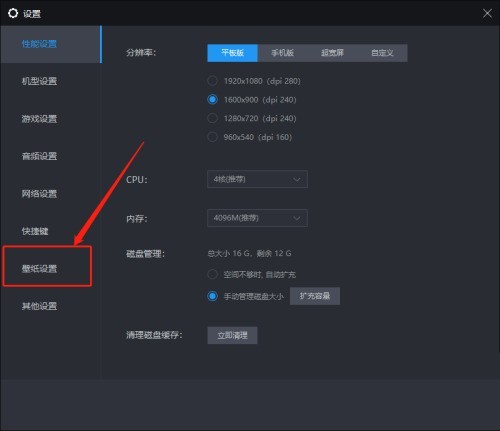Screen dimensions: 500x431
Task: Click the 分辨率 label
Action: (141, 53)
